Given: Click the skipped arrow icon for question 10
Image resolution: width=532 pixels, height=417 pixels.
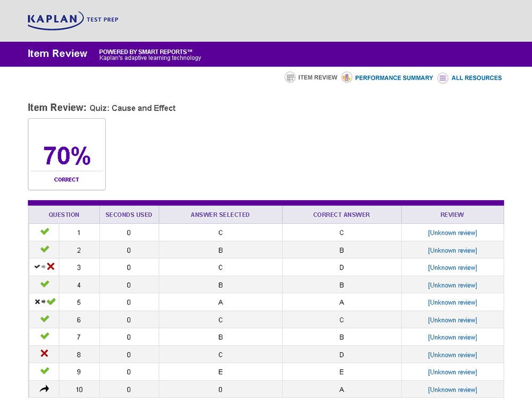Looking at the screenshot, I should 45,389.
